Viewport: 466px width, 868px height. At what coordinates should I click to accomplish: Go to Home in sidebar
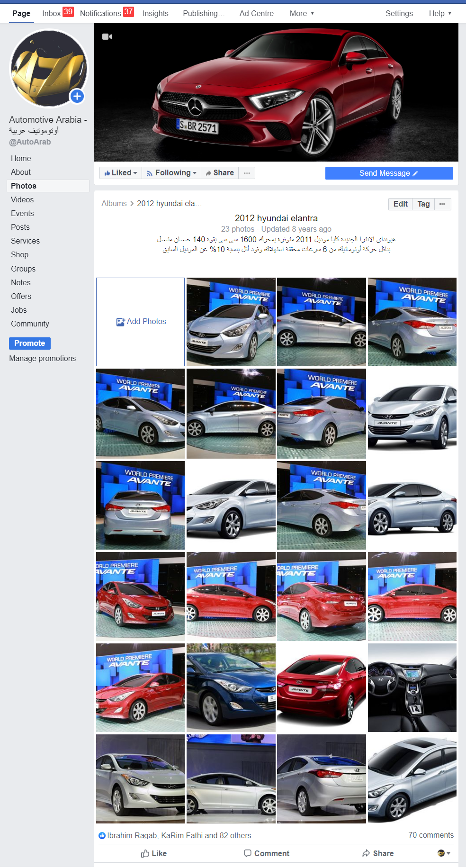pos(21,158)
